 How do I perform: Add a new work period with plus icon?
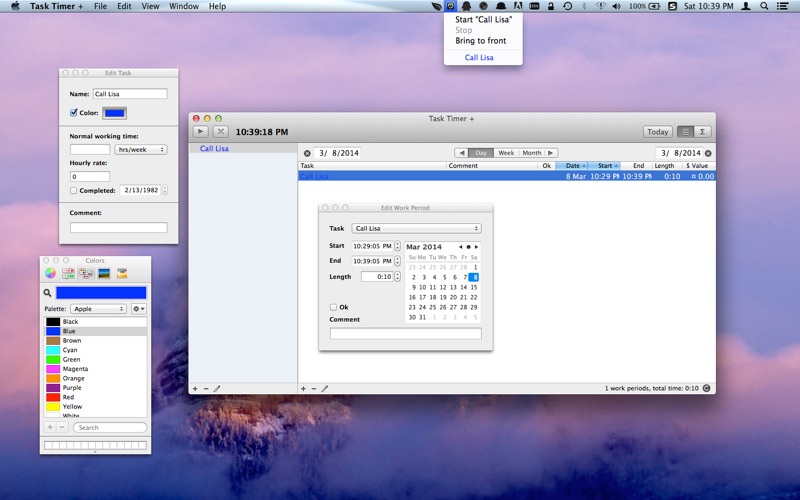(304, 389)
